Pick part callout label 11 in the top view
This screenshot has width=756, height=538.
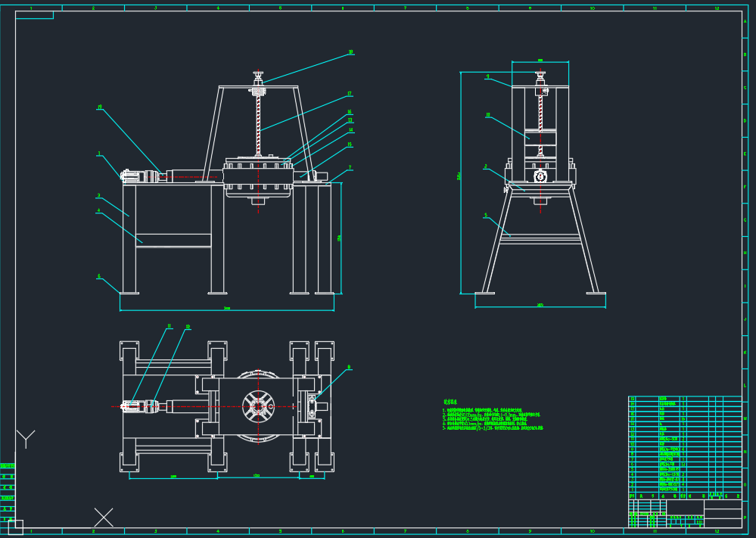170,326
